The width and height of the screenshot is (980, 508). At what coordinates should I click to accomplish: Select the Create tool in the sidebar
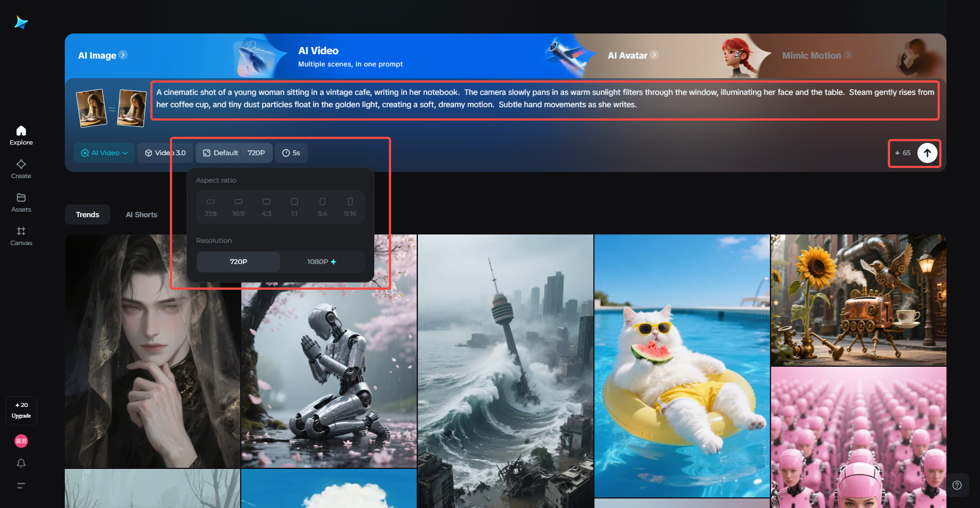[x=21, y=167]
